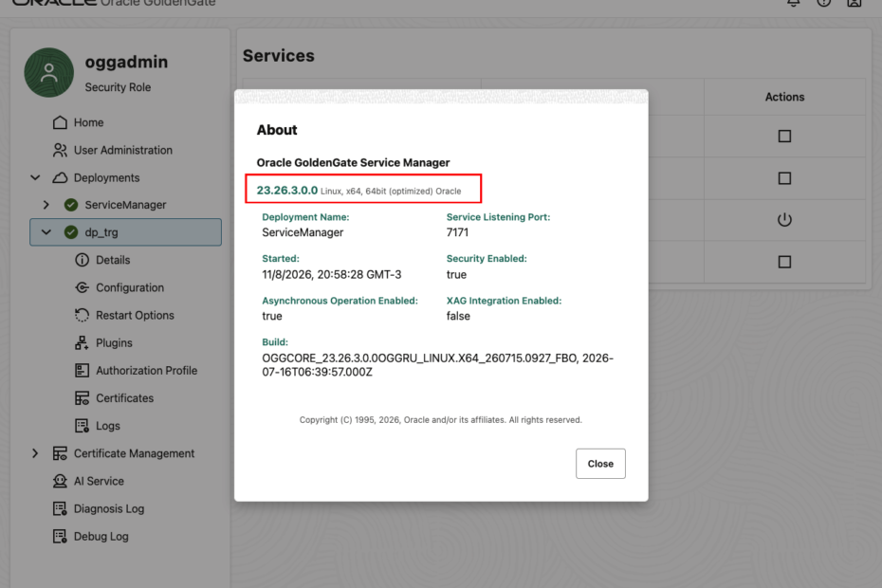
Task: Click the power action icon in Services table
Action: tap(784, 219)
